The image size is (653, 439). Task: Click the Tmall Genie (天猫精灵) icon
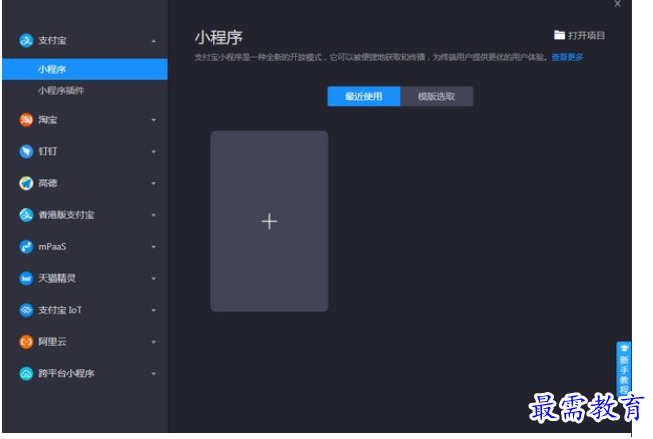pyautogui.click(x=26, y=278)
